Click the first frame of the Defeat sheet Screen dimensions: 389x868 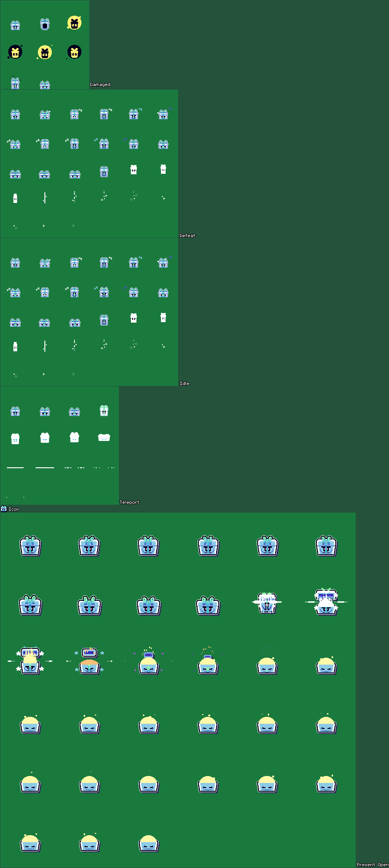[15, 114]
